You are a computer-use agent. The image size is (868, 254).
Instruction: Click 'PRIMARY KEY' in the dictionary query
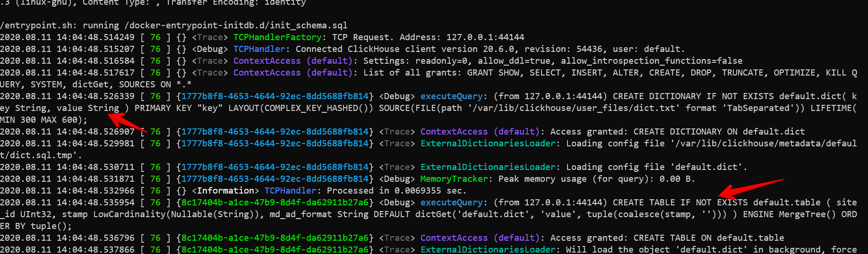pyautogui.click(x=163, y=108)
